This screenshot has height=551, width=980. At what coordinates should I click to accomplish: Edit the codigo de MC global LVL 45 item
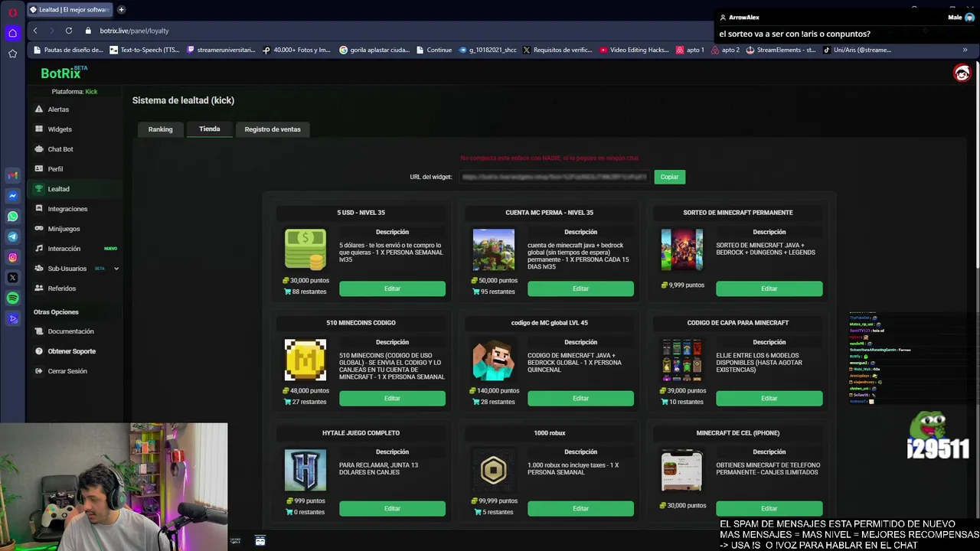point(580,398)
